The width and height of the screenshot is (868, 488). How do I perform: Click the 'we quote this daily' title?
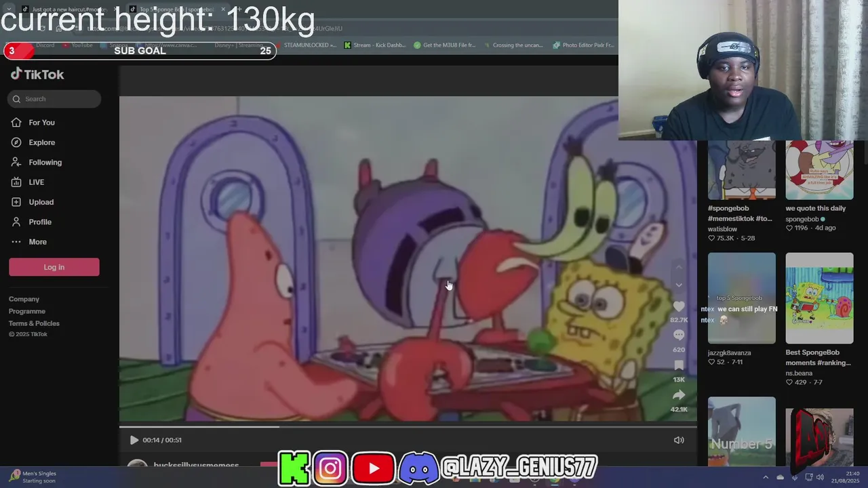point(816,209)
